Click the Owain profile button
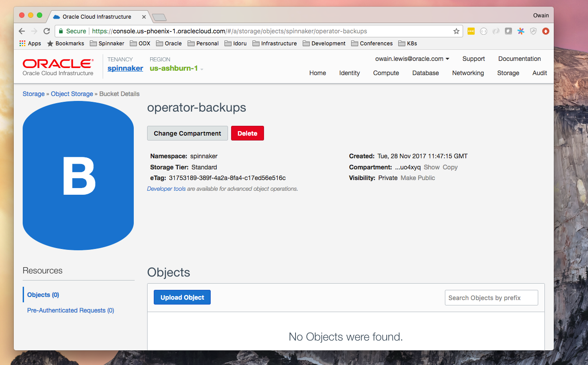Viewport: 588px width, 365px height. (541, 16)
